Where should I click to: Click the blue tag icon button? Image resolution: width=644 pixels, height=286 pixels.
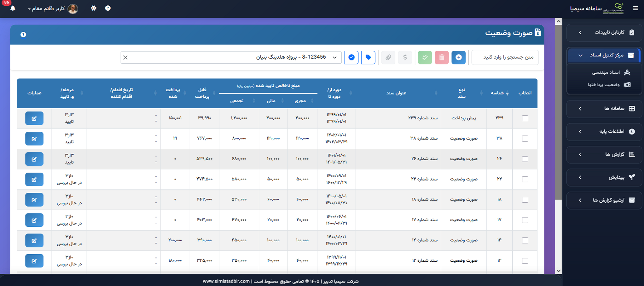(x=368, y=57)
